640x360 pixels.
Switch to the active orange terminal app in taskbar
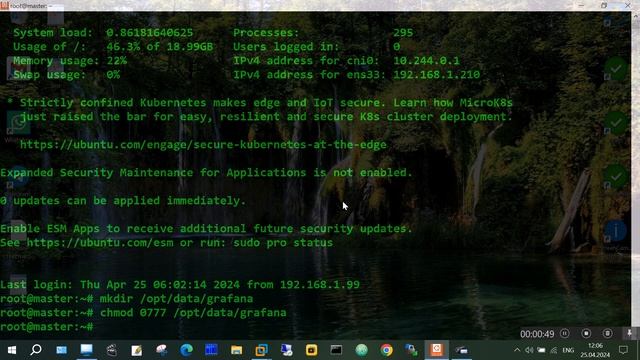[436, 349]
